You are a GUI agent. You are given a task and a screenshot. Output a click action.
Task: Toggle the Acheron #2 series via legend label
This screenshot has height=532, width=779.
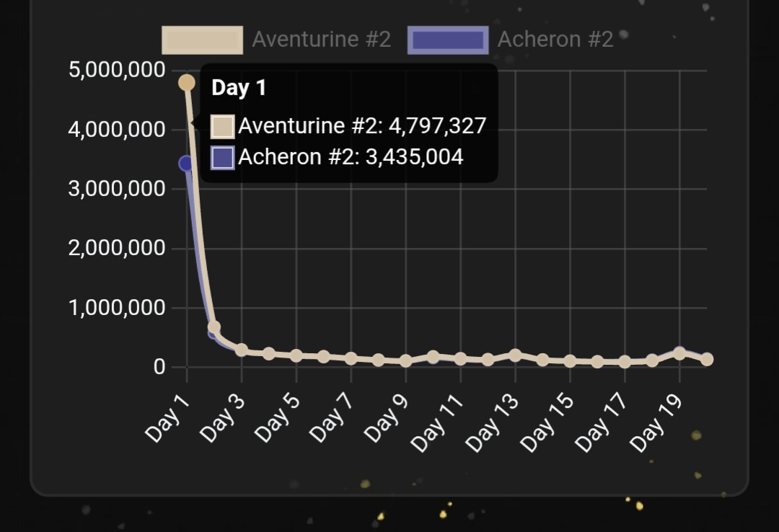click(555, 39)
